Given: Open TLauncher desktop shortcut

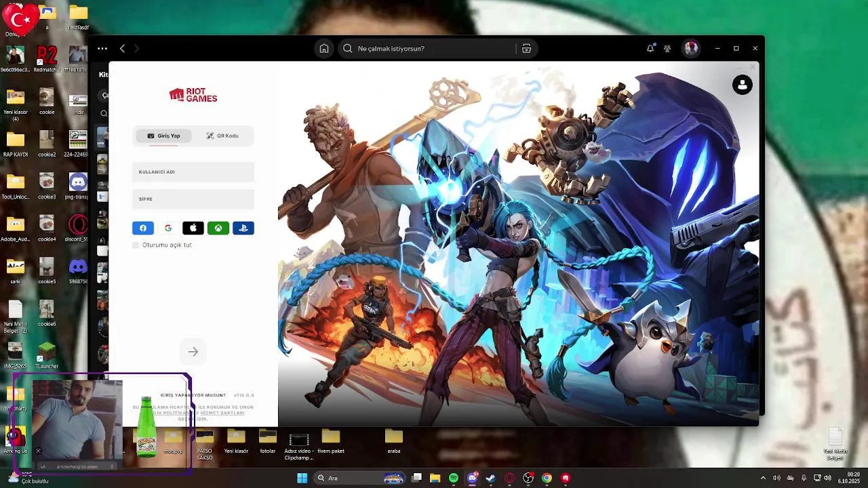Looking at the screenshot, I should click(47, 355).
